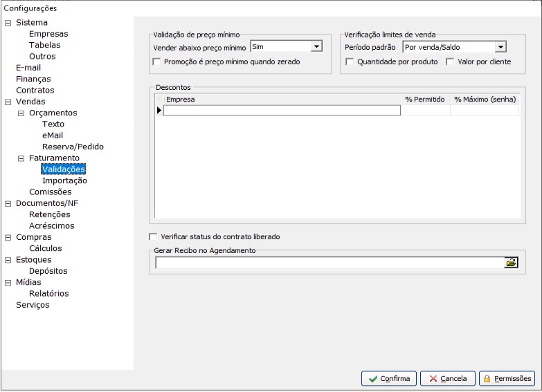Select the Documentos/NF tree label
Image resolution: width=542 pixels, height=392 pixels.
tap(47, 203)
